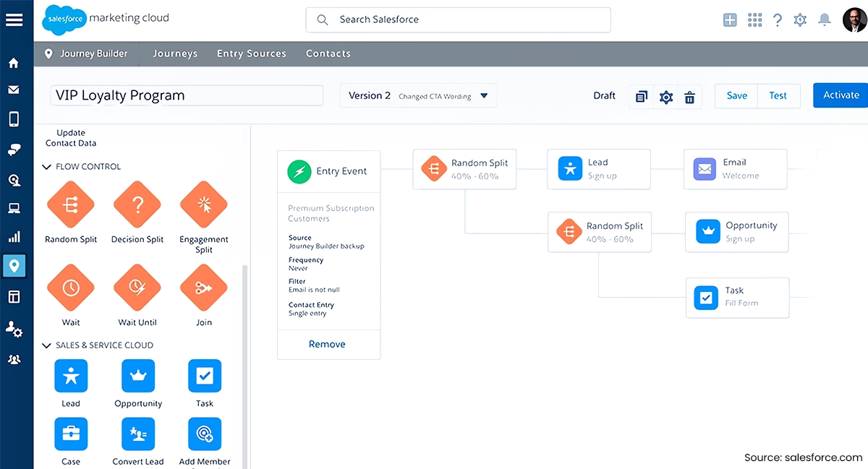The width and height of the screenshot is (868, 469).
Task: Open the Contacts people icon in sidebar
Action: (14, 359)
